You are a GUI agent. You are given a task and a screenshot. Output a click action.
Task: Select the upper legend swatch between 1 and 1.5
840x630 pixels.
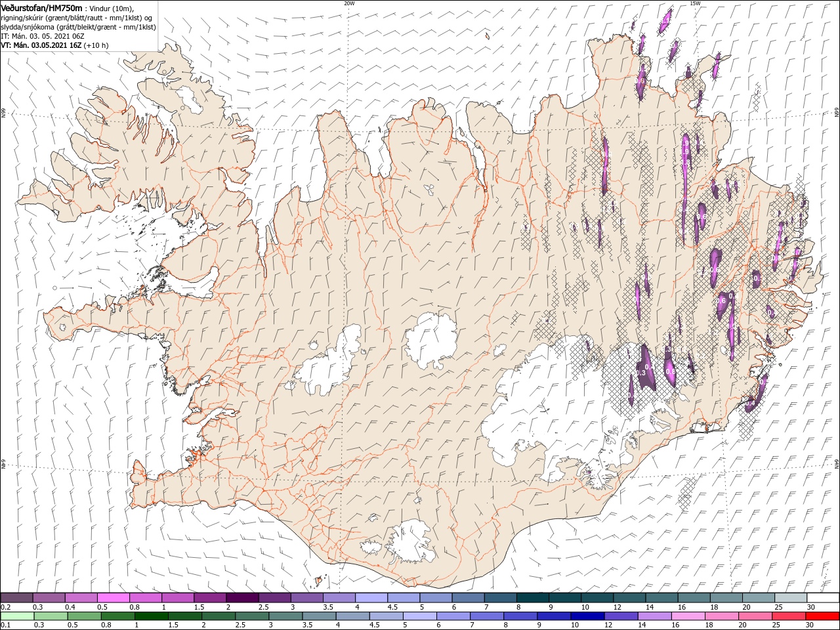(x=177, y=598)
